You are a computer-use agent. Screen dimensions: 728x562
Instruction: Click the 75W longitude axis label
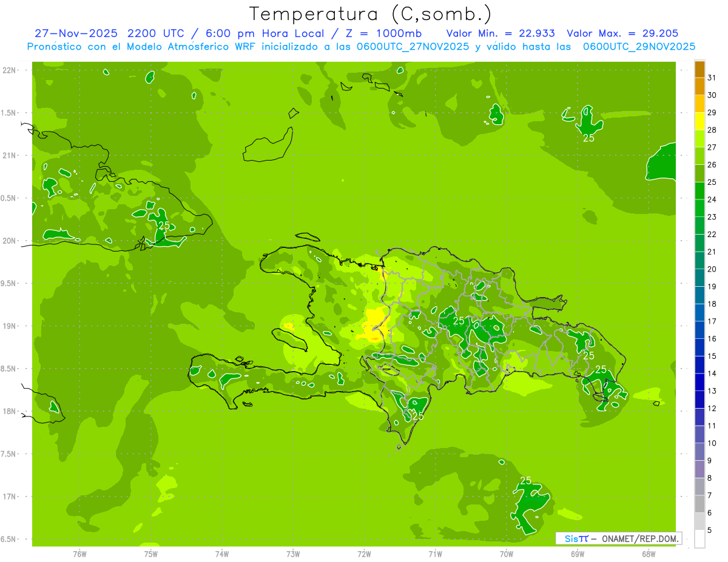[151, 554]
